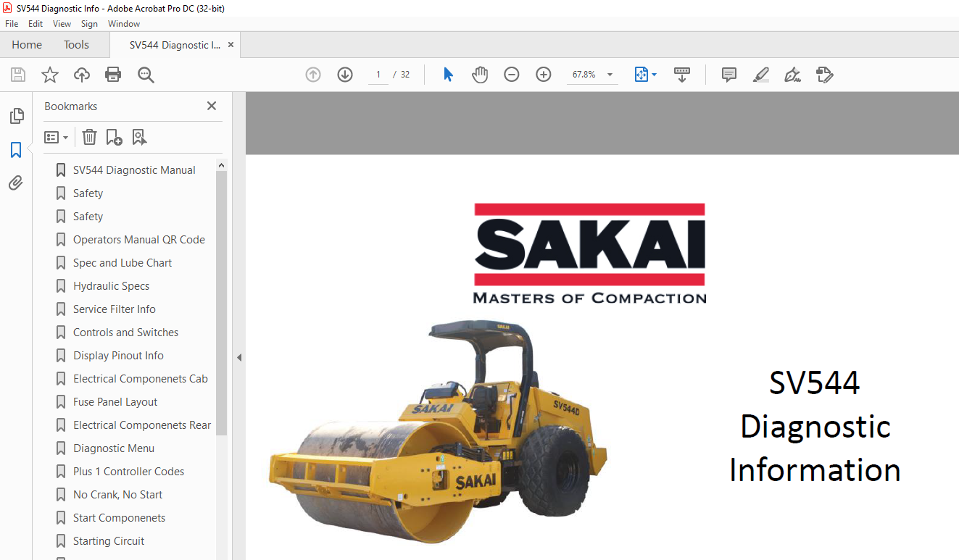Jump to Hydraulic Specs bookmark

click(x=111, y=286)
